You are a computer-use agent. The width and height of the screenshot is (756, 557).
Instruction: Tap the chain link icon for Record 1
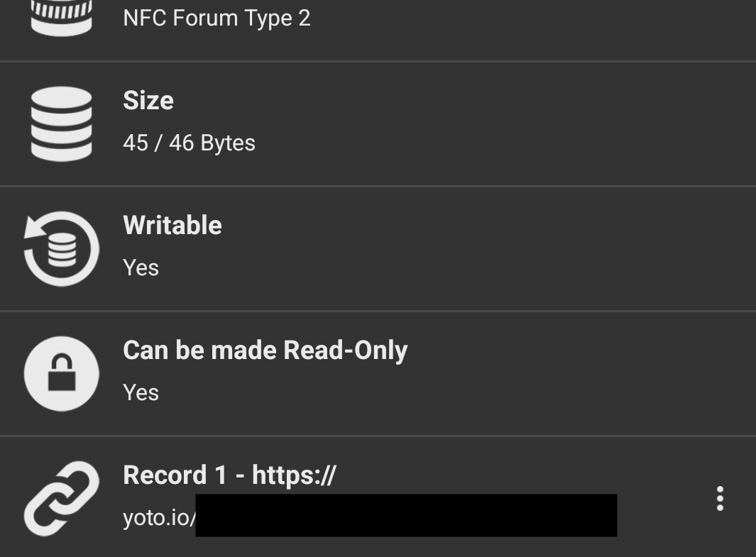(x=62, y=499)
